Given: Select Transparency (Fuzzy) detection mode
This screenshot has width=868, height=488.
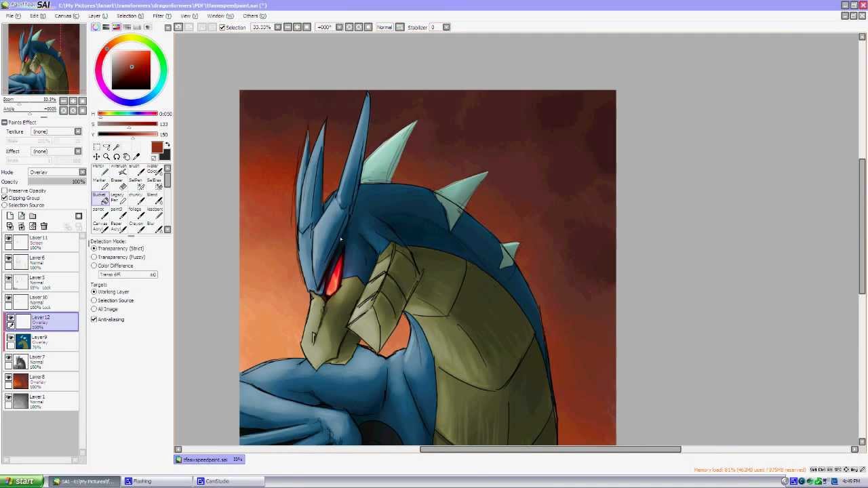Looking at the screenshot, I should tap(94, 257).
